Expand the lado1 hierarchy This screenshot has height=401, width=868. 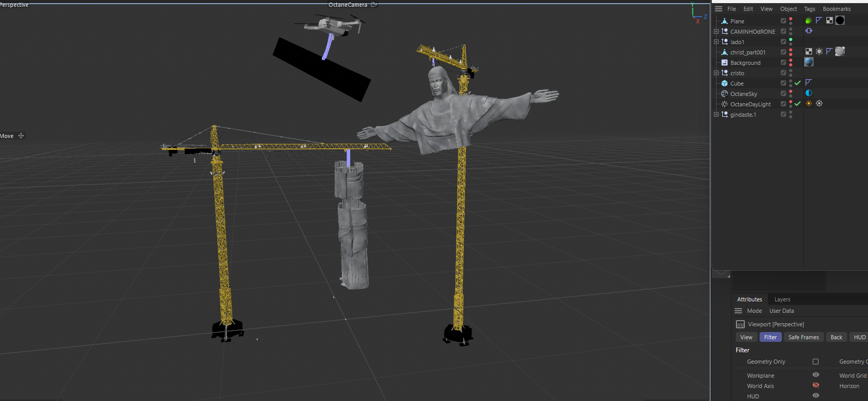[717, 42]
